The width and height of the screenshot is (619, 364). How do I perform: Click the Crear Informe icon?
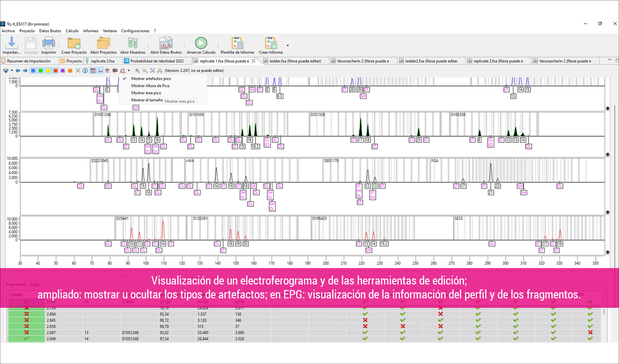click(x=271, y=43)
